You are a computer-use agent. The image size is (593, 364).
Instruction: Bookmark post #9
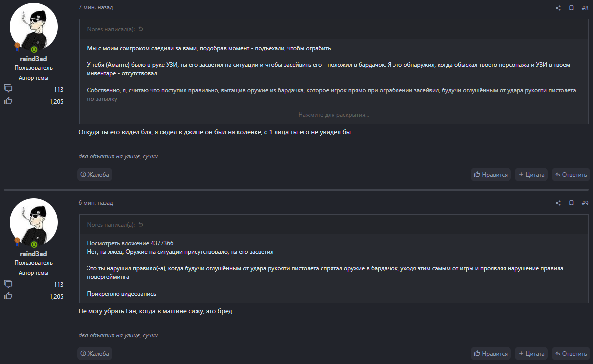[x=571, y=203]
